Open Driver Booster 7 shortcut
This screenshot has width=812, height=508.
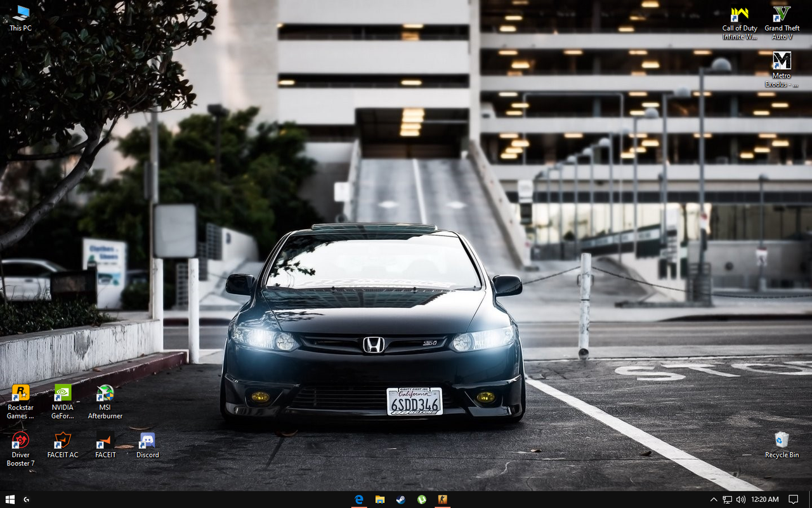(20, 449)
